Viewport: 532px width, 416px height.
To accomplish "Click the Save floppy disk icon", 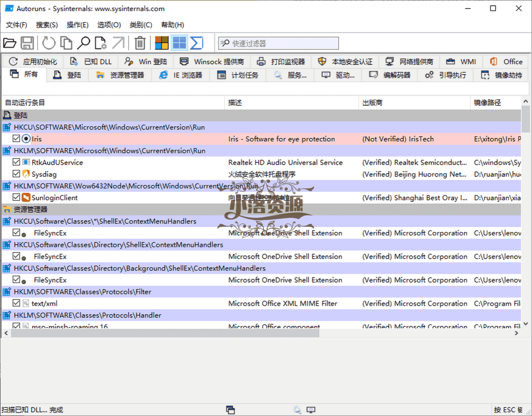I will click(27, 43).
